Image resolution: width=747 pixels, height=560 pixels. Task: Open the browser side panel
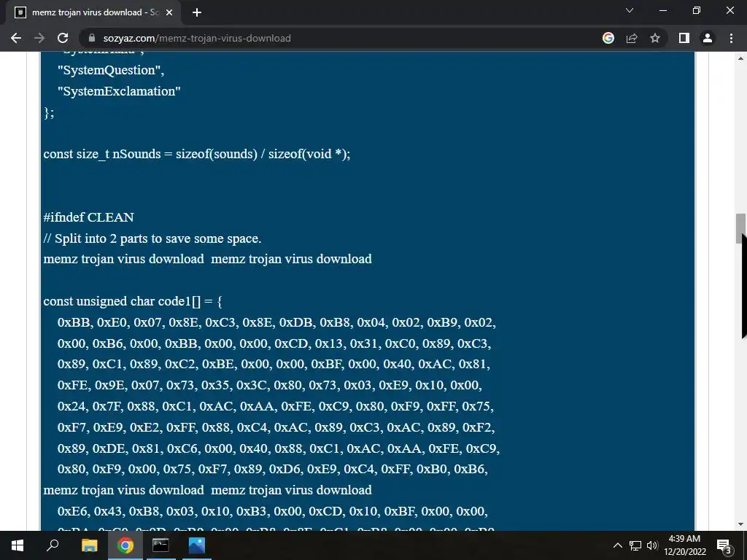684,38
